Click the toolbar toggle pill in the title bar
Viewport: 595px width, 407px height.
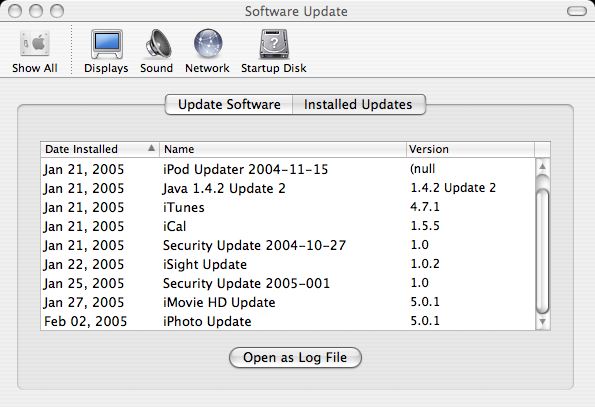[x=577, y=11]
